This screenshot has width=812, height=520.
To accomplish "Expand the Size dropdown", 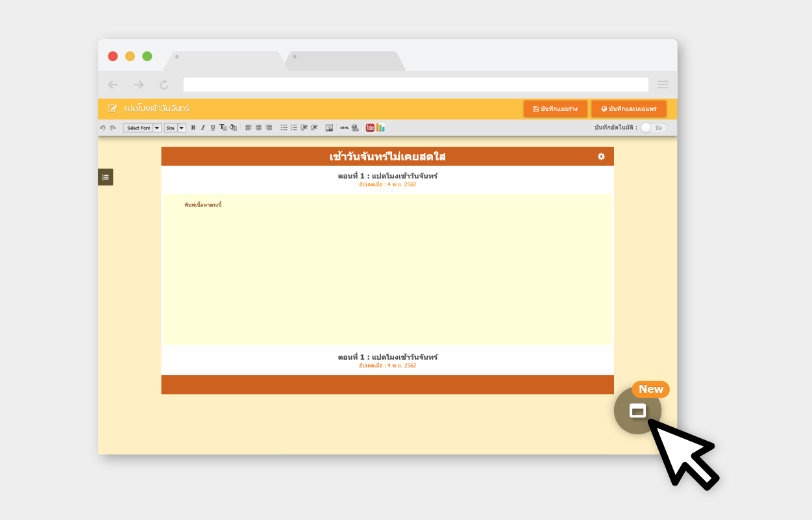I will pyautogui.click(x=175, y=128).
